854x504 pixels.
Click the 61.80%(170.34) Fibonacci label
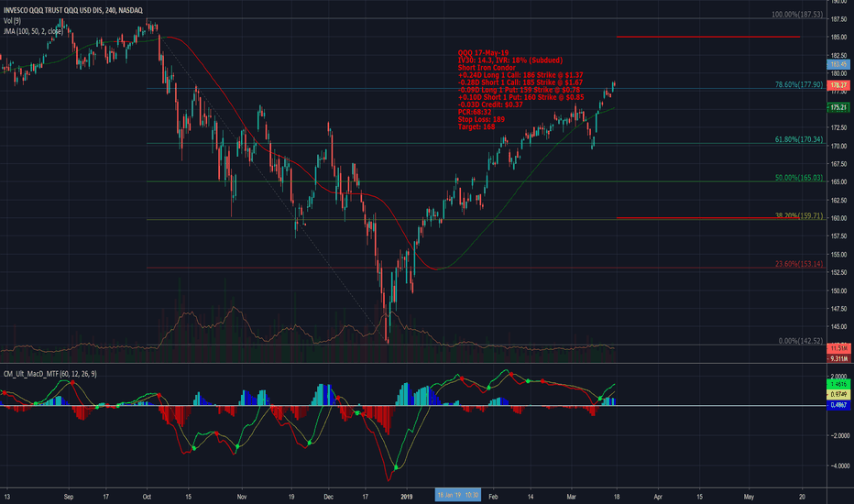click(x=798, y=139)
